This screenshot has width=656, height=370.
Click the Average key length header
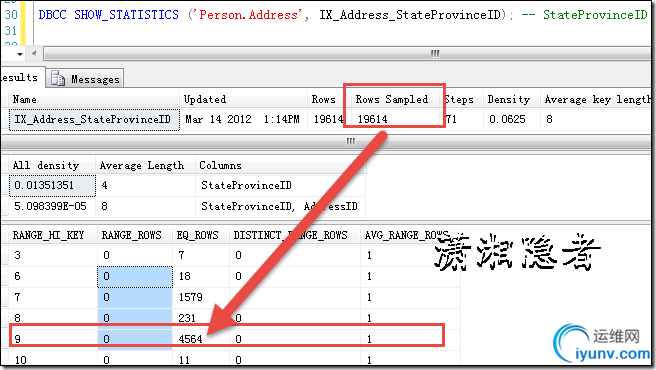point(596,99)
